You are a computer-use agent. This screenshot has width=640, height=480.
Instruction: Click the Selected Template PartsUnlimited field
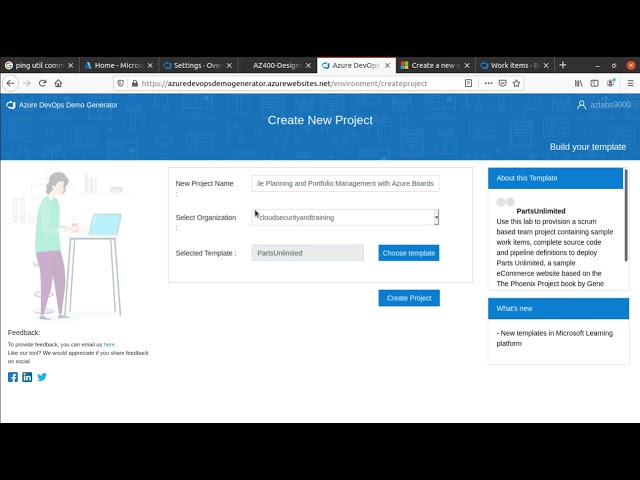pos(307,253)
